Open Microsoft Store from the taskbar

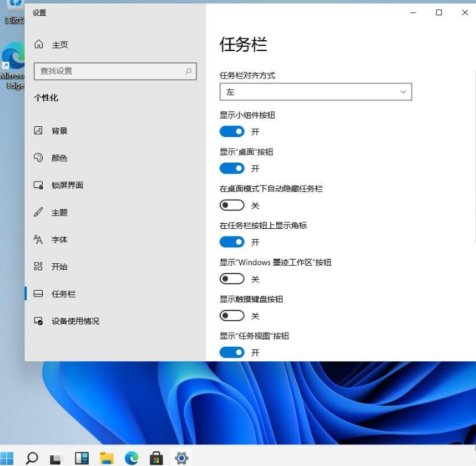tap(156, 458)
